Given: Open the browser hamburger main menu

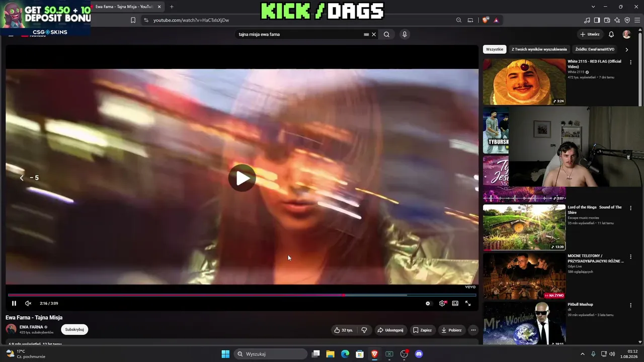Looking at the screenshot, I should point(637,20).
